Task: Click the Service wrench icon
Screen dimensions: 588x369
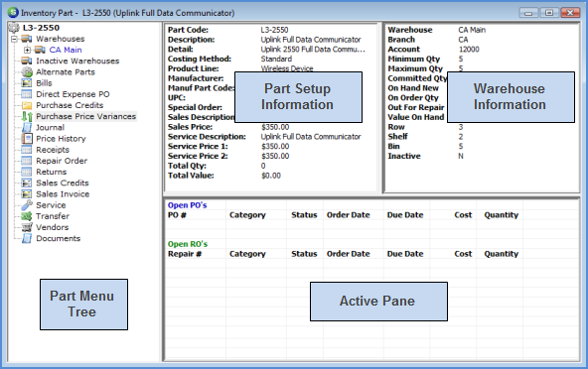Action: [x=26, y=205]
